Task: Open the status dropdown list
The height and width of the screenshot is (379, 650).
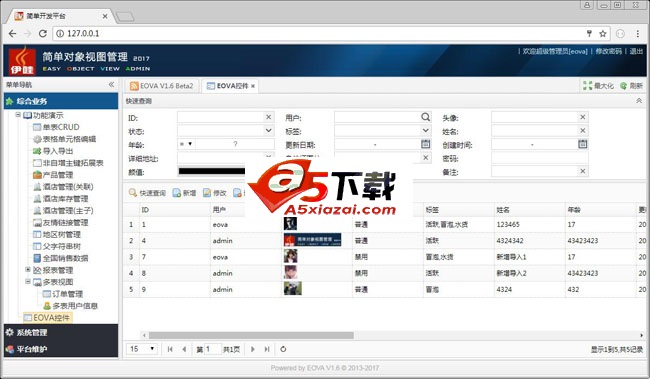Action: click(x=269, y=131)
